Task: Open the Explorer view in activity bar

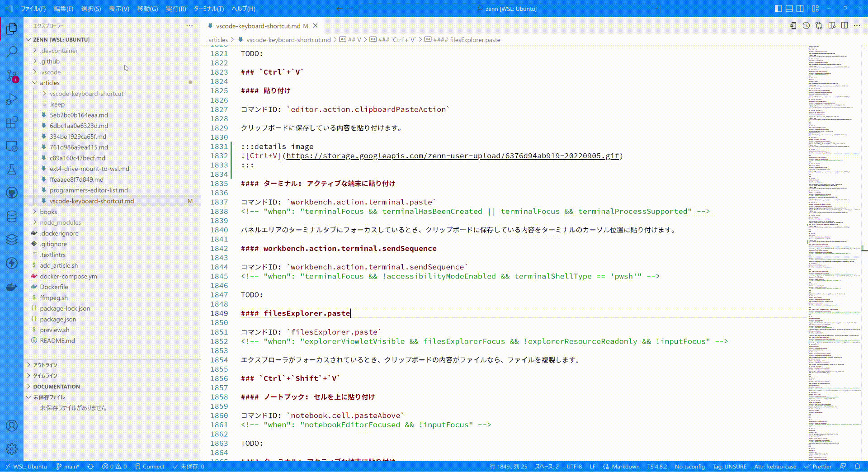Action: click(x=12, y=29)
